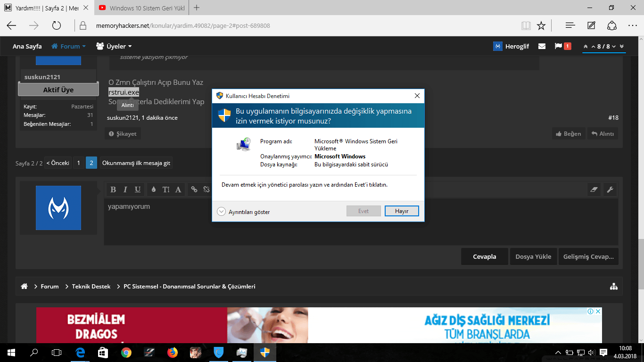Image resolution: width=644 pixels, height=362 pixels.
Task: Select the Yardım!!!! forum tab
Action: click(47, 8)
